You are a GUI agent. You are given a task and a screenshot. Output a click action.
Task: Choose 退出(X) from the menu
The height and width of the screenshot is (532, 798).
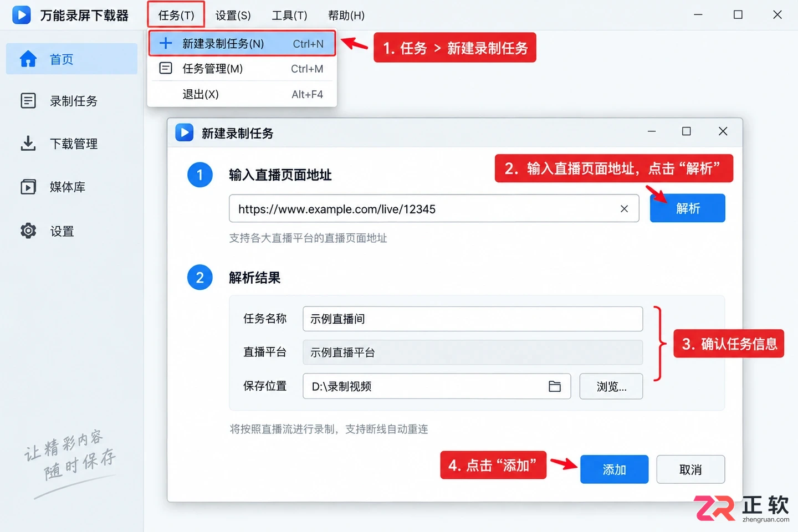(242, 94)
